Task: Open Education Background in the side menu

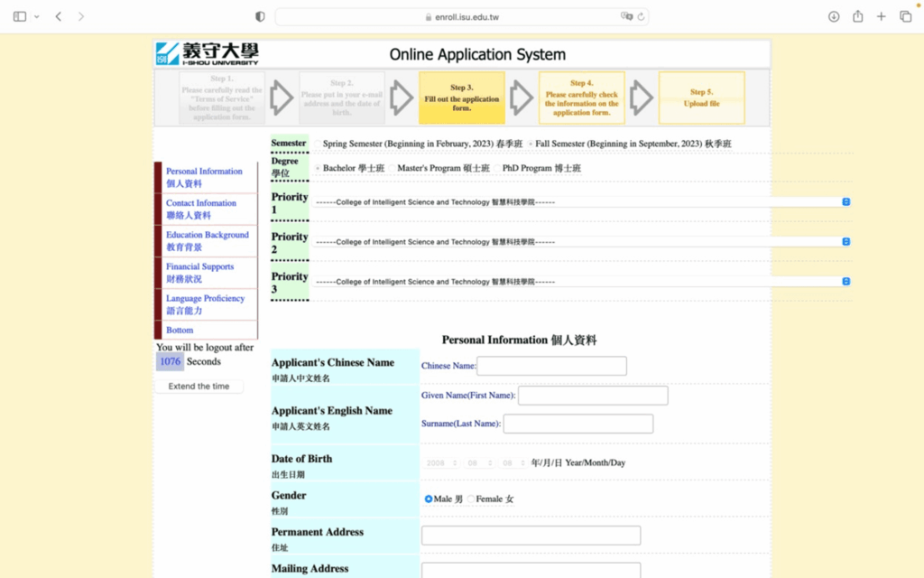Action: 207,240
